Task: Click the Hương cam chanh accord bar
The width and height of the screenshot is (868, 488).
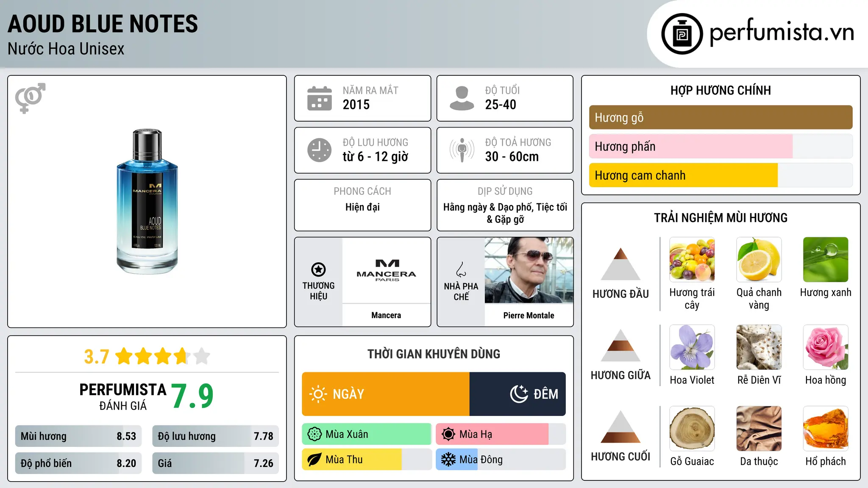Action: 721,175
